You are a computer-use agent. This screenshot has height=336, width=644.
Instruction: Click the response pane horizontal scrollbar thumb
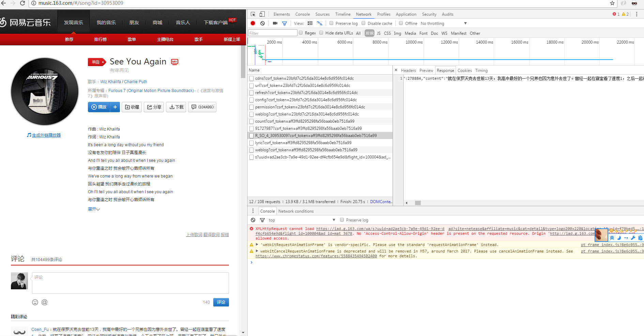click(418, 203)
